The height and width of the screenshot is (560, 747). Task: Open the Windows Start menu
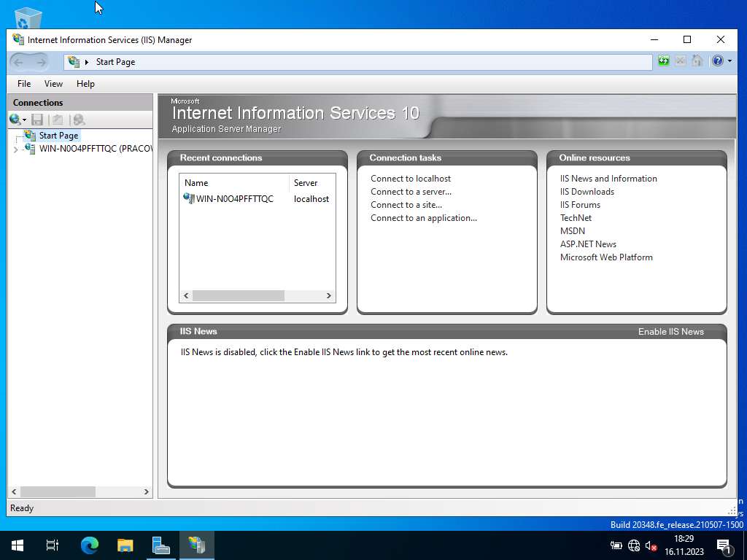(x=18, y=545)
